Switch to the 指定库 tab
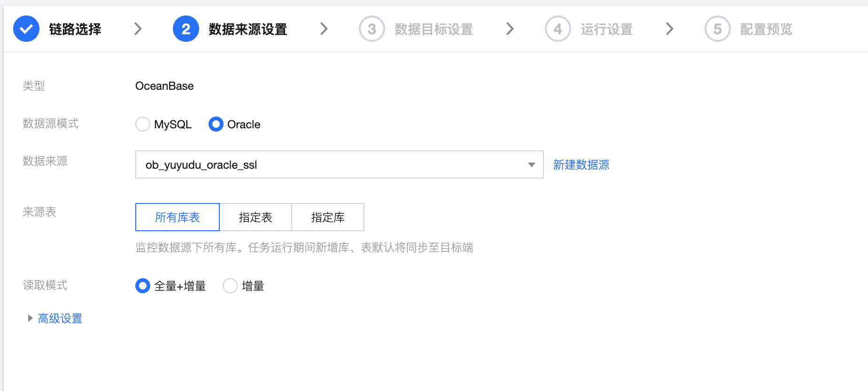Viewport: 868px width, 391px height. coord(328,218)
